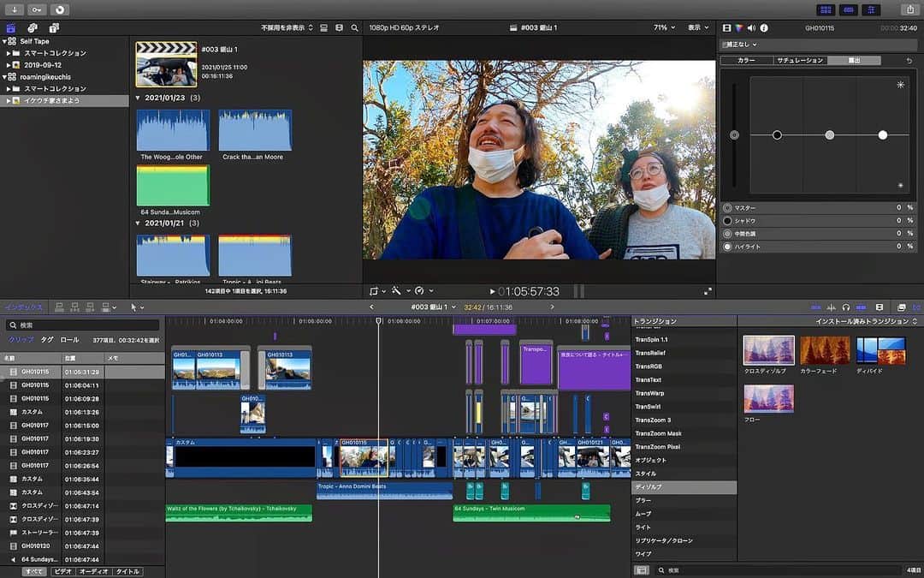Screen dimensions: 924x578
Task: Toggle the timeline index button
Action: point(24,307)
